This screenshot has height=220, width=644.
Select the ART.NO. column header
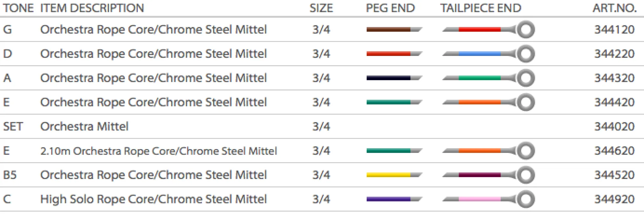coord(614,8)
